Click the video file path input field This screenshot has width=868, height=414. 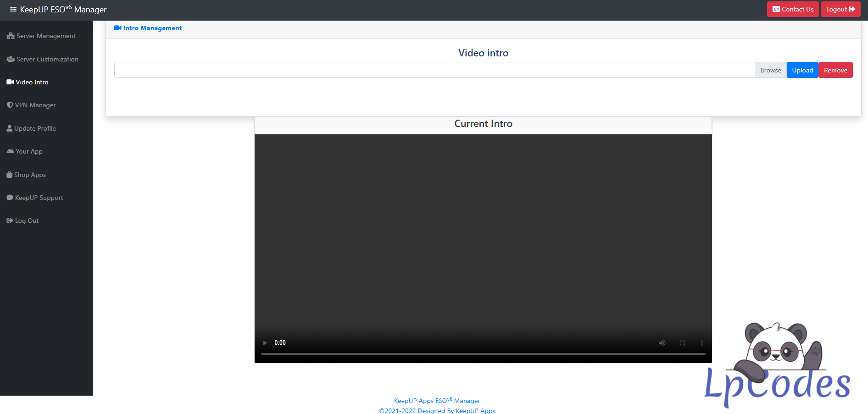coord(434,70)
